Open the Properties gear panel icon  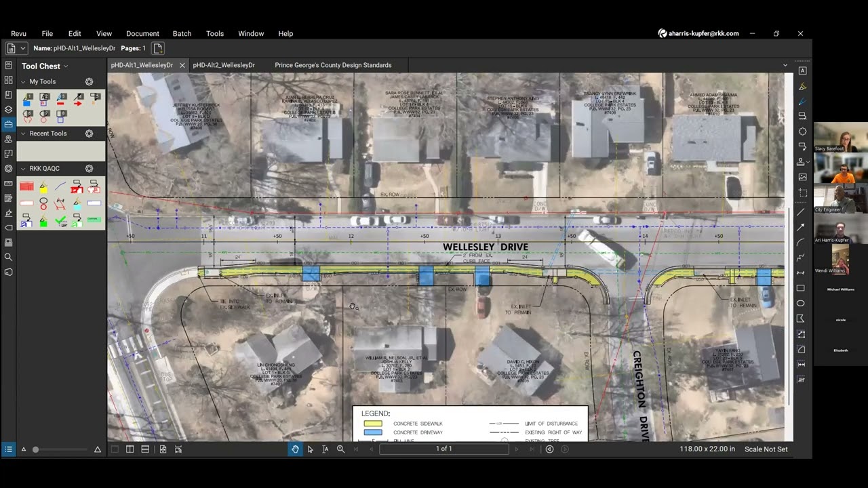click(x=8, y=168)
